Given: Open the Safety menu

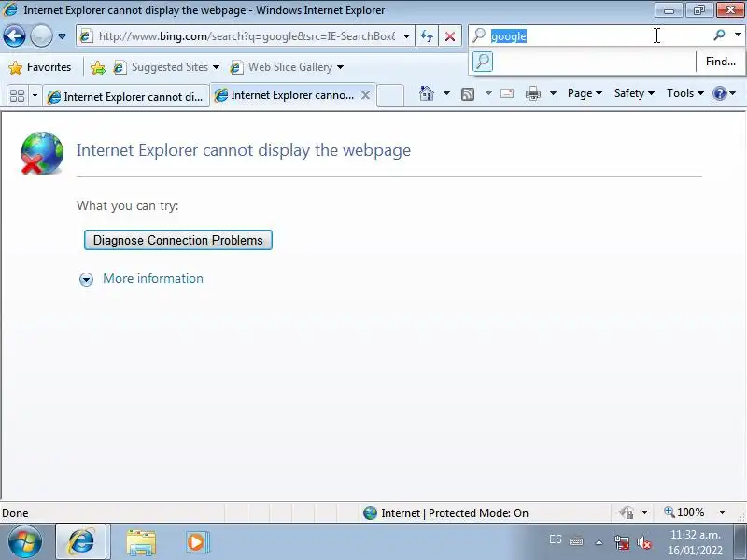Looking at the screenshot, I should click(x=634, y=93).
